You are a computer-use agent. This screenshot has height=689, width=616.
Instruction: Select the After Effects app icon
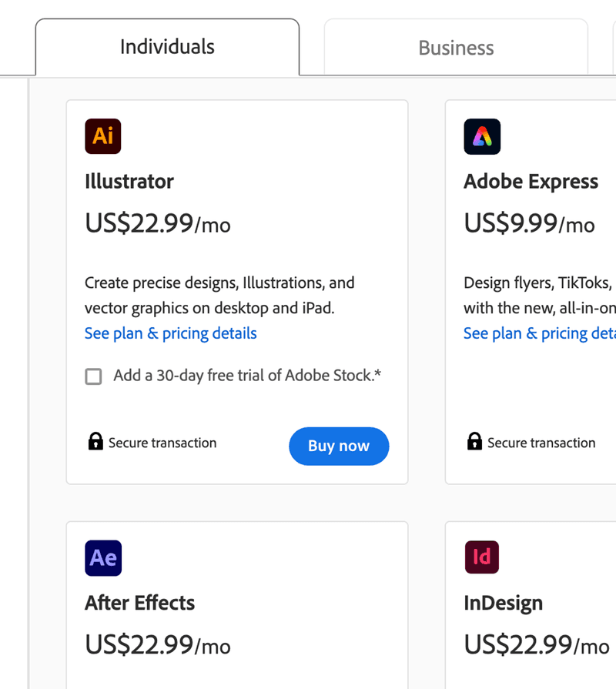[x=102, y=557]
